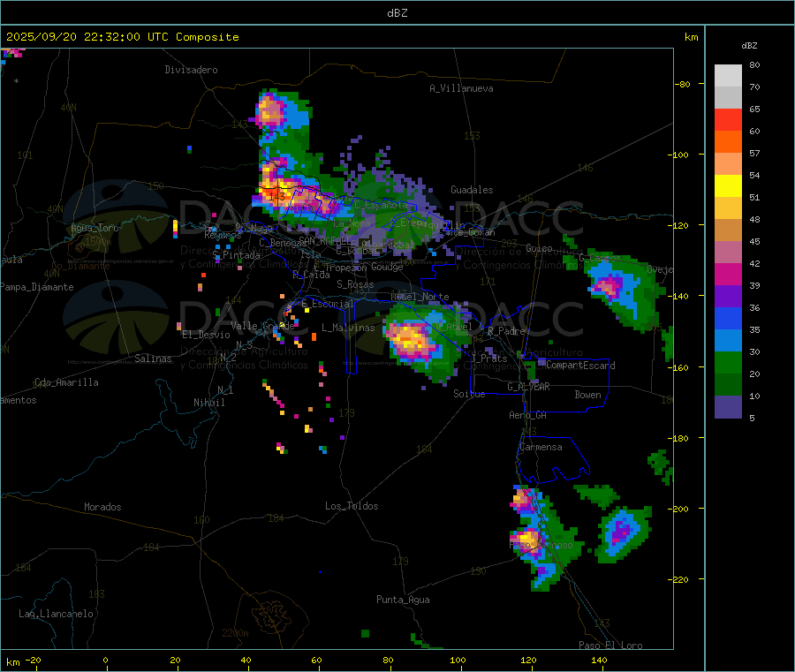Click the northern storm cell south of Divisadero
The image size is (795, 672).
tap(271, 111)
